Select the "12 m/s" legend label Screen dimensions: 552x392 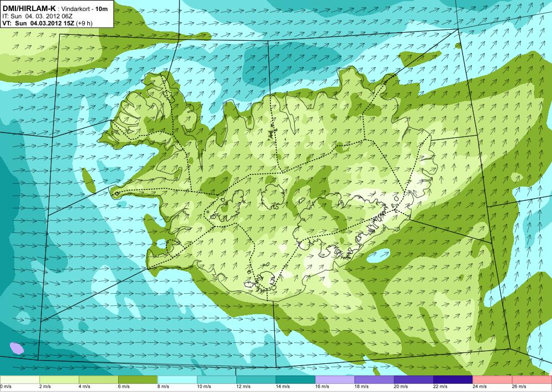tap(243, 386)
